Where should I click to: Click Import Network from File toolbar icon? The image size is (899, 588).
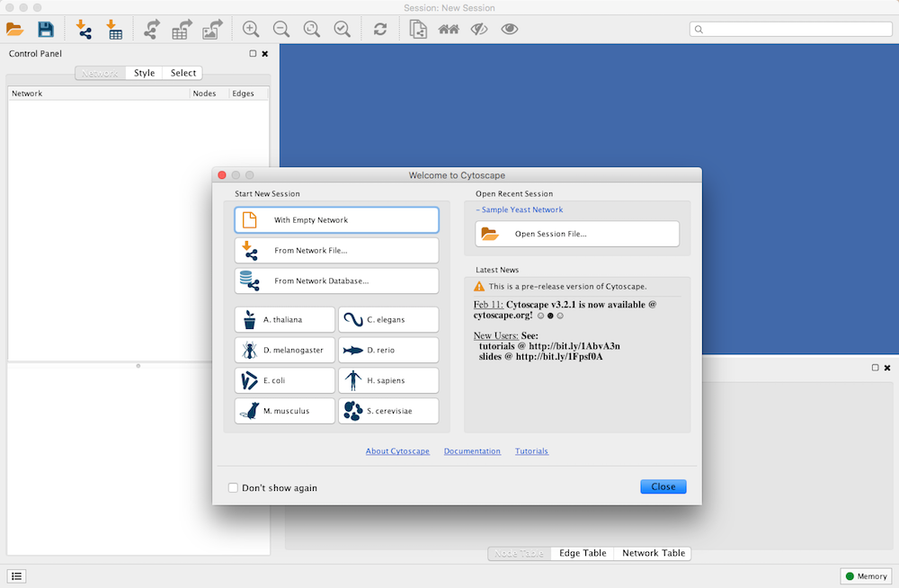pyautogui.click(x=84, y=30)
